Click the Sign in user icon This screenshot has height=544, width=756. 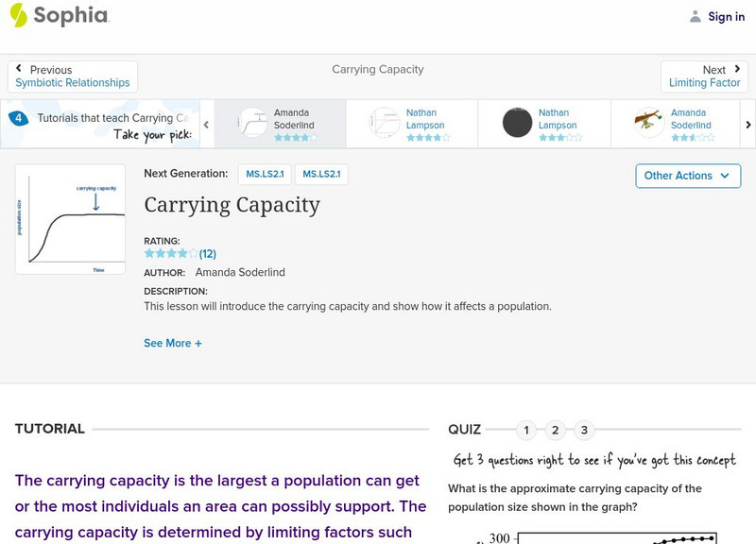[x=696, y=16]
